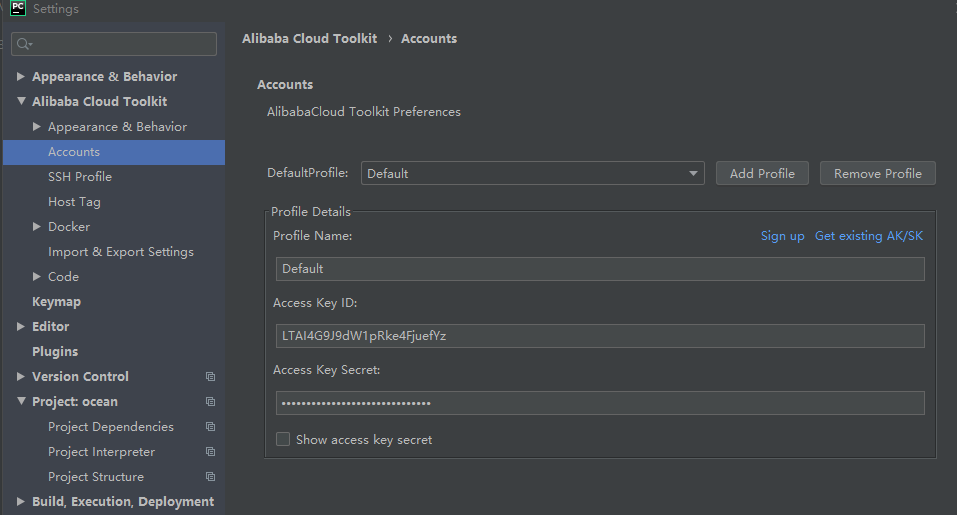Enable the Show access key secret checkbox
This screenshot has height=515, width=957.
point(283,439)
